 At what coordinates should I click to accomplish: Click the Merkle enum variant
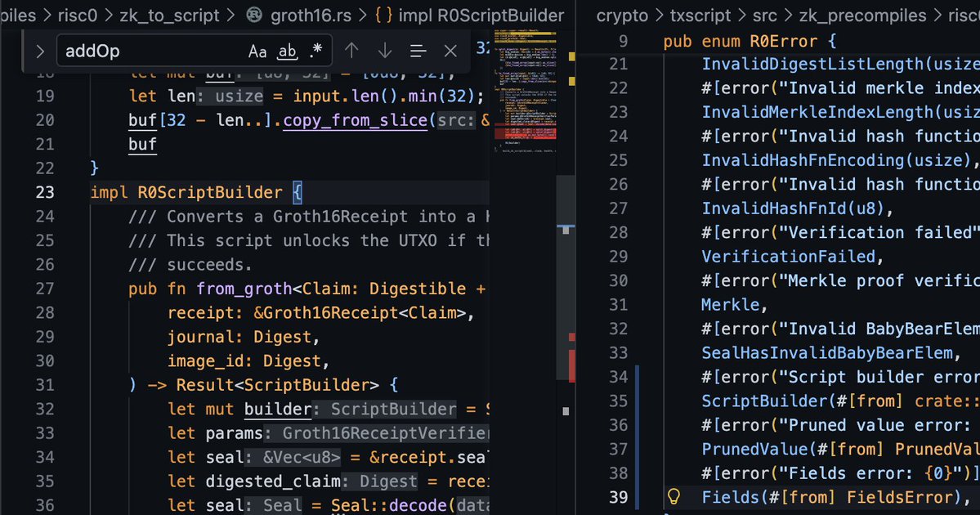point(730,305)
